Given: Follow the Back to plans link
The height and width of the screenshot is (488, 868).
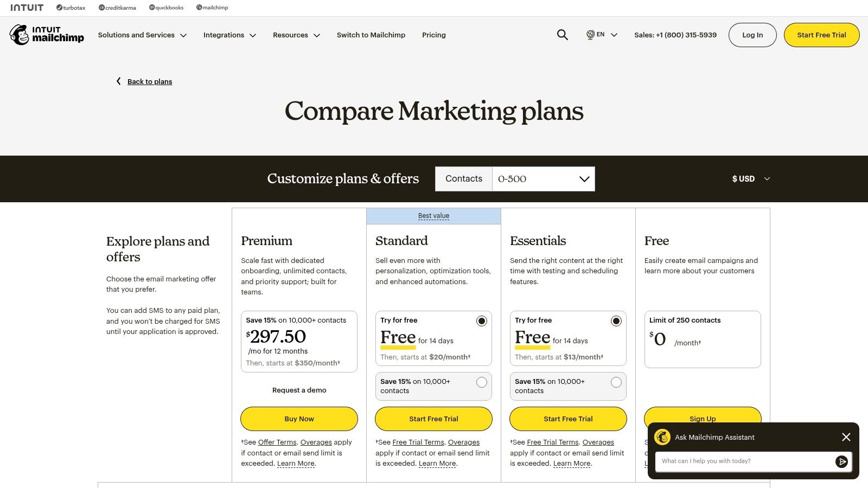Looking at the screenshot, I should click(x=149, y=81).
